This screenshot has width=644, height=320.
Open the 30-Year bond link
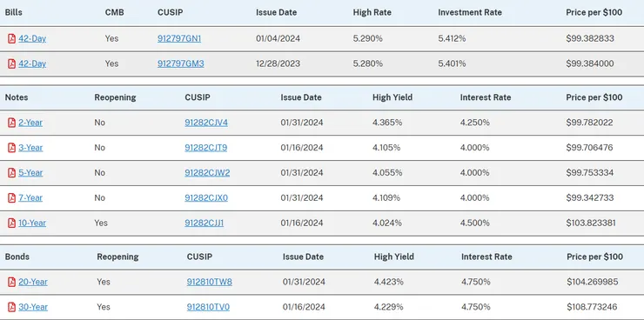coord(33,307)
